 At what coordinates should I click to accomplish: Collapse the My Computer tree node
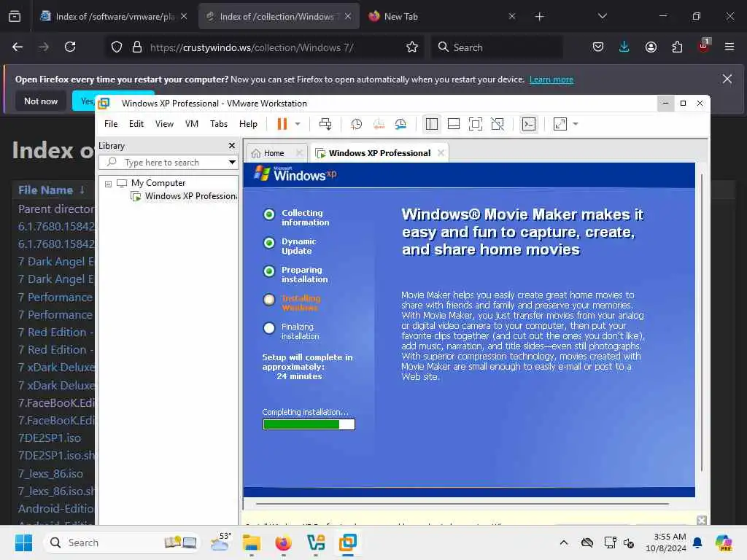[108, 183]
